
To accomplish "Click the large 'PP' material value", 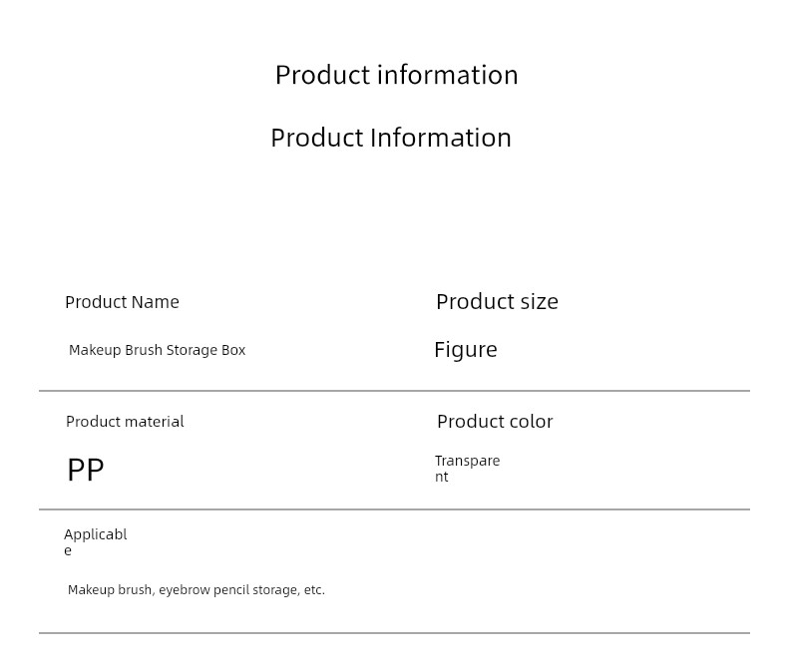I will point(86,470).
